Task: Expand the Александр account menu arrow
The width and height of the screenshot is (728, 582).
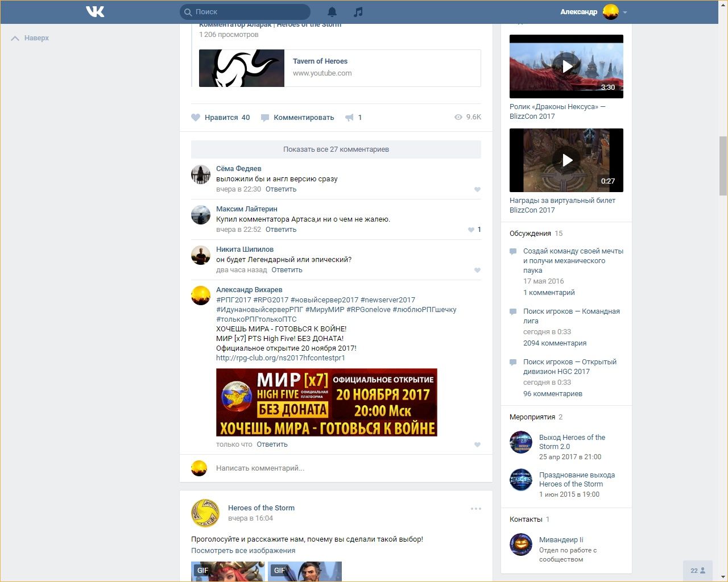Action: tap(625, 12)
